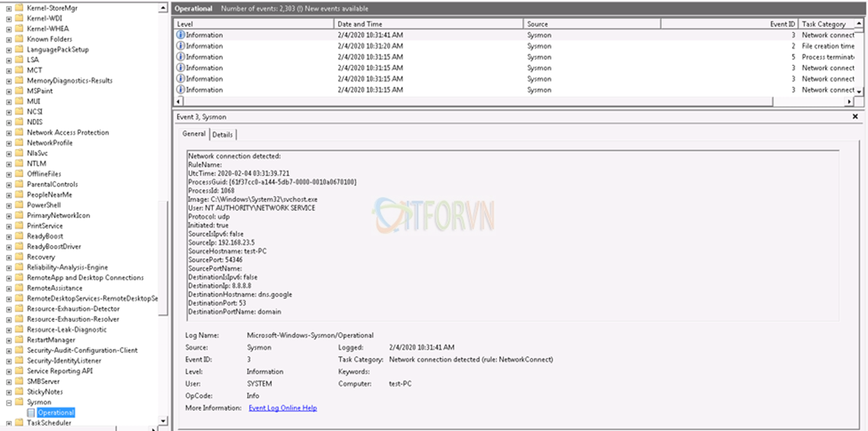Close the Event 3 Sysmon preview pane
The image size is (868, 431).
[x=855, y=117]
